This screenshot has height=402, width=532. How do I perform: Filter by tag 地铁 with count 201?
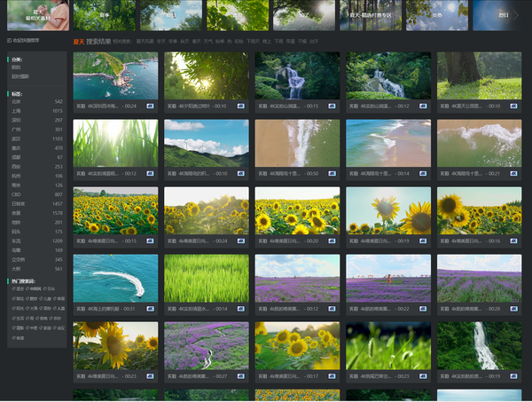[37, 223]
